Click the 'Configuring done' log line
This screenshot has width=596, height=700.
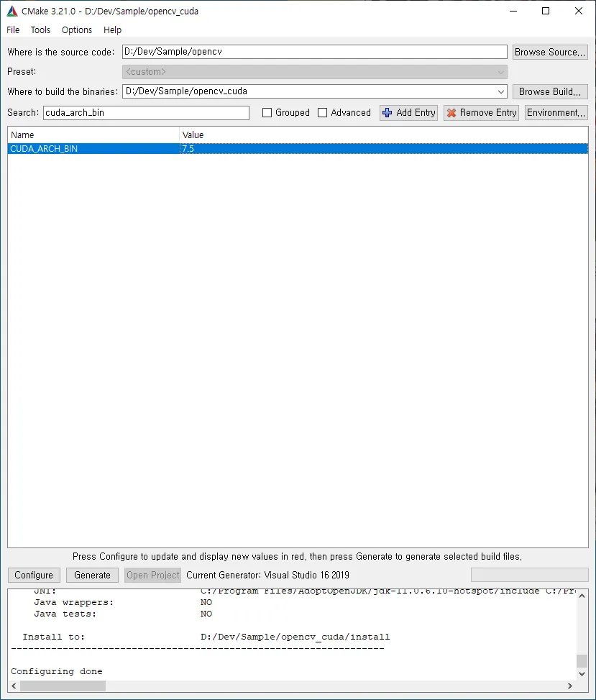(x=57, y=671)
